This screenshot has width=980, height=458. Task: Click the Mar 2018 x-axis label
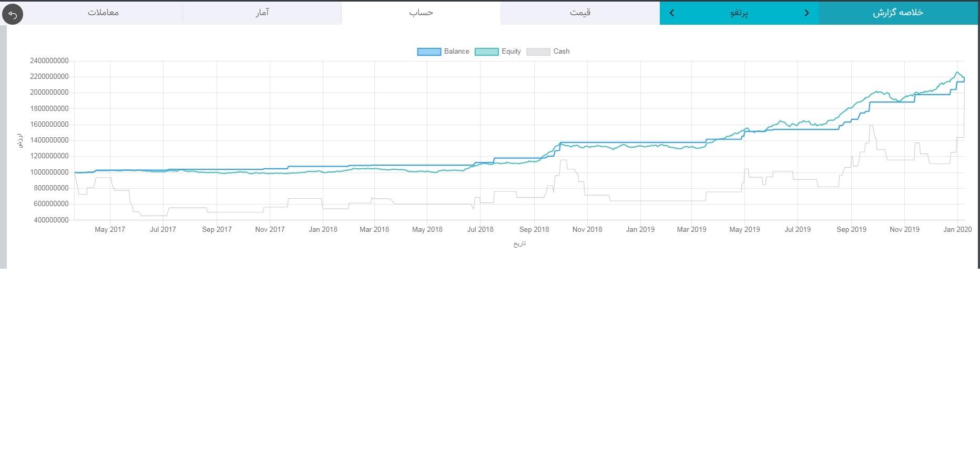(374, 230)
